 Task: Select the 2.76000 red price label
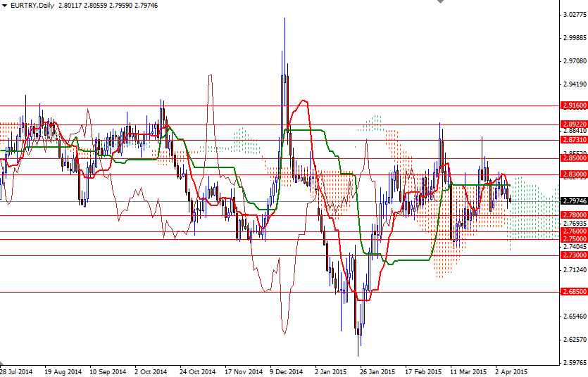574,231
